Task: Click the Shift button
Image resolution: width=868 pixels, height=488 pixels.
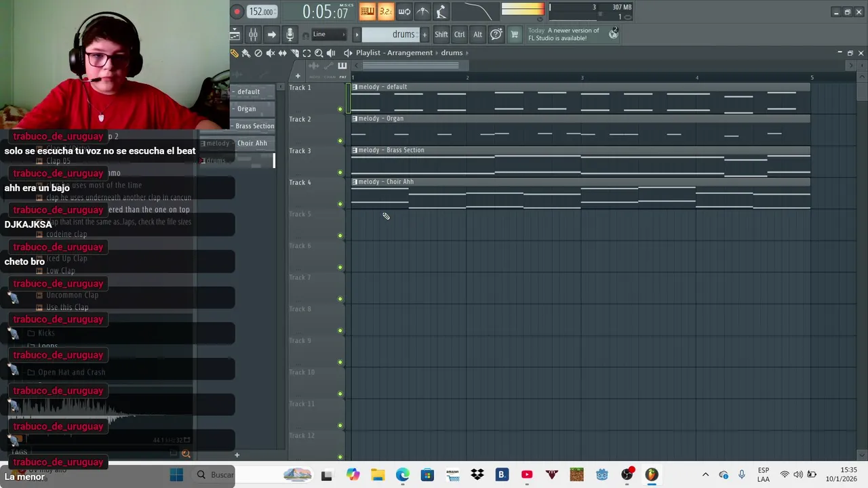Action: (441, 35)
